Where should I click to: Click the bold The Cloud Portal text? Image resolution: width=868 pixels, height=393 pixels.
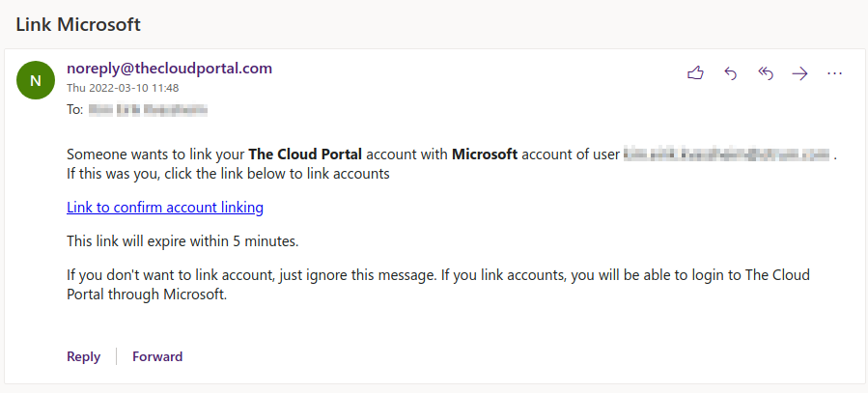point(305,154)
